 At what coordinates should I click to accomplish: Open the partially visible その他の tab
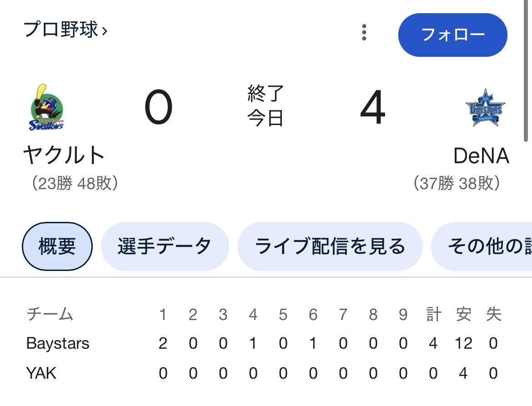(482, 246)
